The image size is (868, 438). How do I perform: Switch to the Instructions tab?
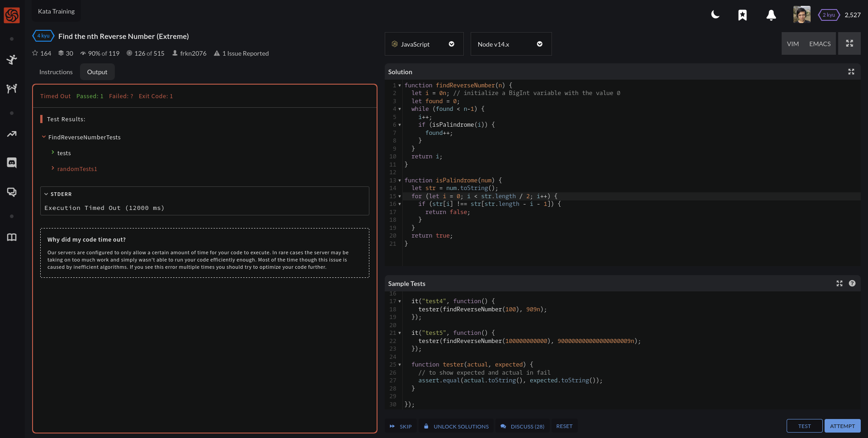[56, 72]
